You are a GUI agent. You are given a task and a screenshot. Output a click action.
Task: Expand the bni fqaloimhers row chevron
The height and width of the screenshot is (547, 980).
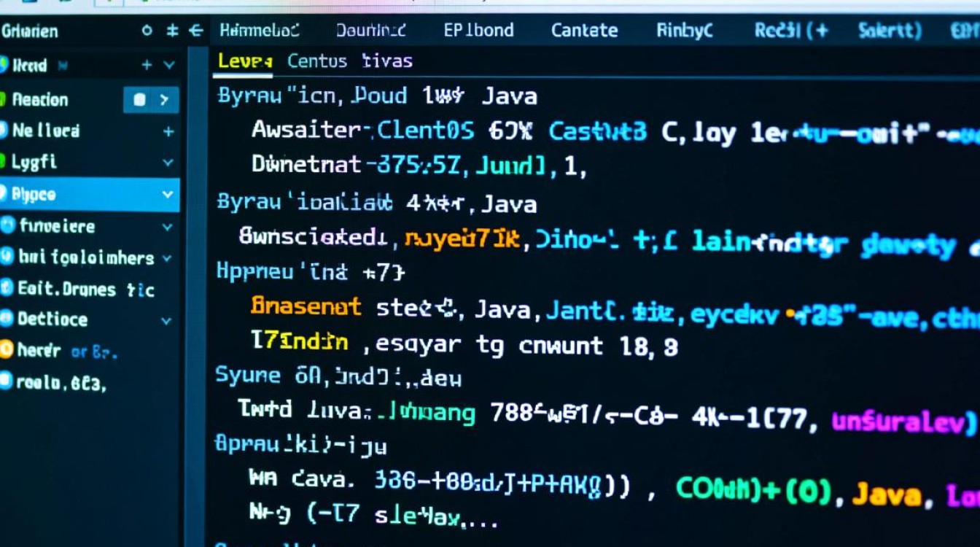(x=167, y=258)
